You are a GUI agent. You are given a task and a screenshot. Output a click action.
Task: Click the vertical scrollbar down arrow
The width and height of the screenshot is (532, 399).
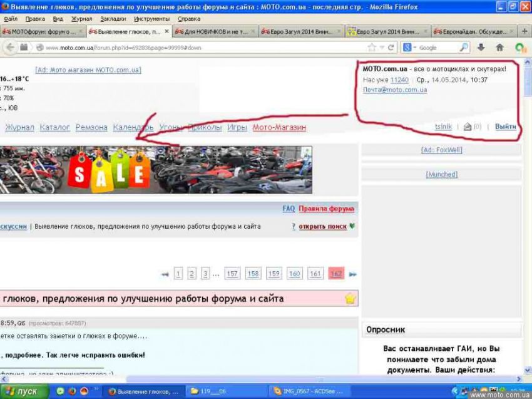(x=528, y=370)
